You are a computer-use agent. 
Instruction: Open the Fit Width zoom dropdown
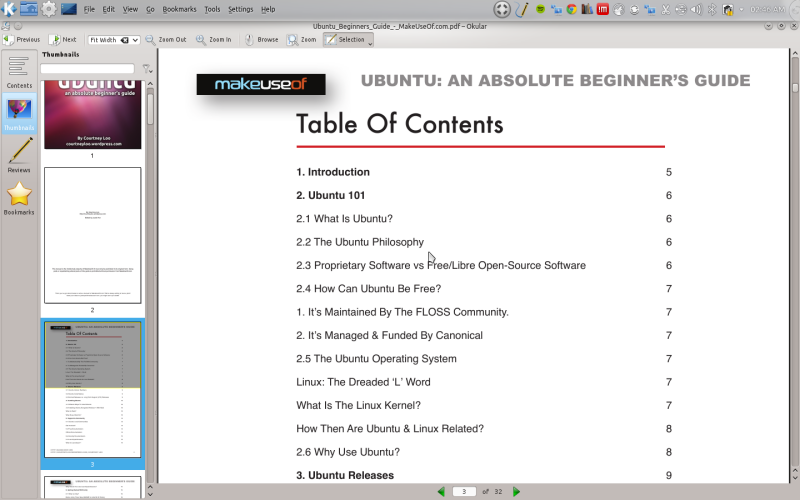[x=135, y=40]
